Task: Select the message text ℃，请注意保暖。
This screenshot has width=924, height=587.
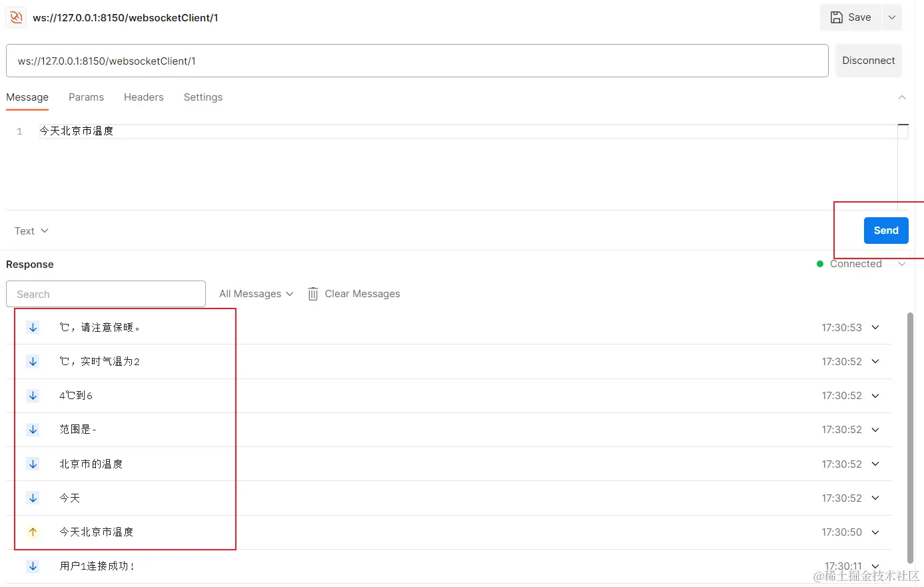Action: [x=100, y=327]
